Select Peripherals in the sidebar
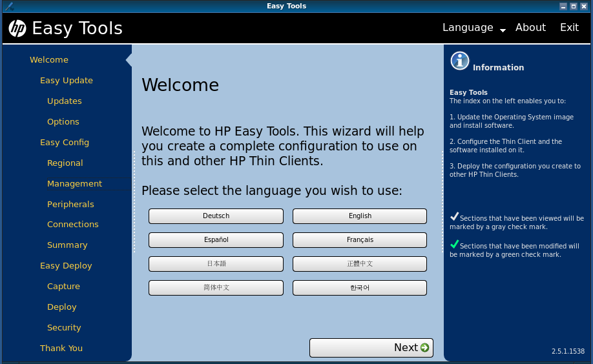 tap(70, 204)
